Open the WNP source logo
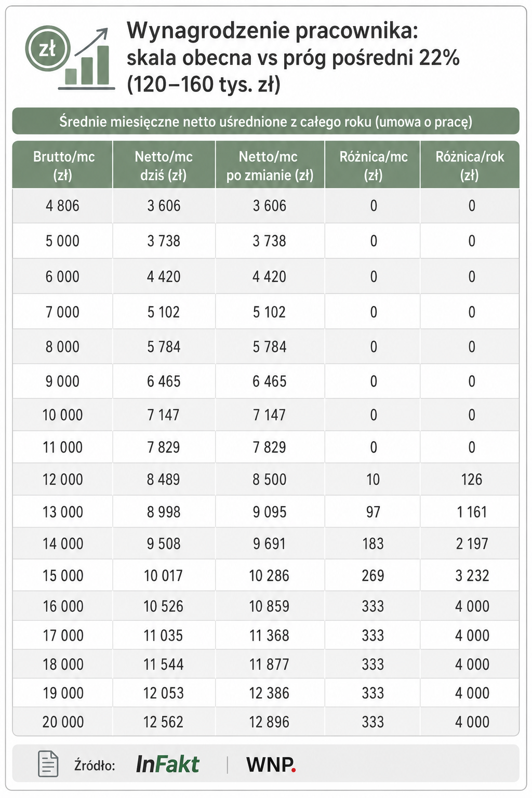The width and height of the screenshot is (532, 798). [x=271, y=764]
